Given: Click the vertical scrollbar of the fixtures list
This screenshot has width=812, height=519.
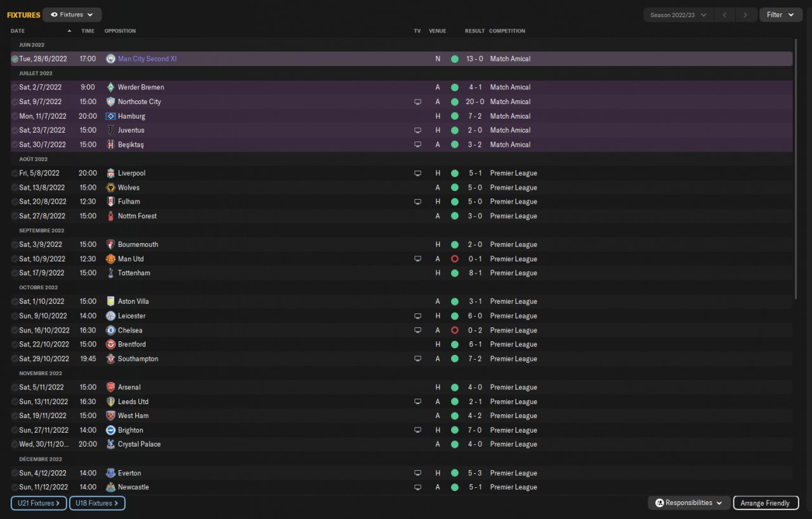Looking at the screenshot, I should (796, 168).
